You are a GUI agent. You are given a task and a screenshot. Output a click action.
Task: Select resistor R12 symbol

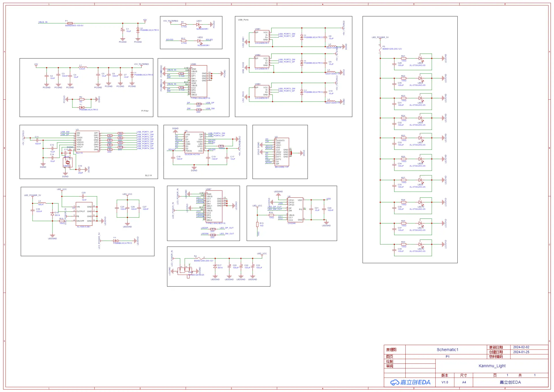[x=184, y=41]
